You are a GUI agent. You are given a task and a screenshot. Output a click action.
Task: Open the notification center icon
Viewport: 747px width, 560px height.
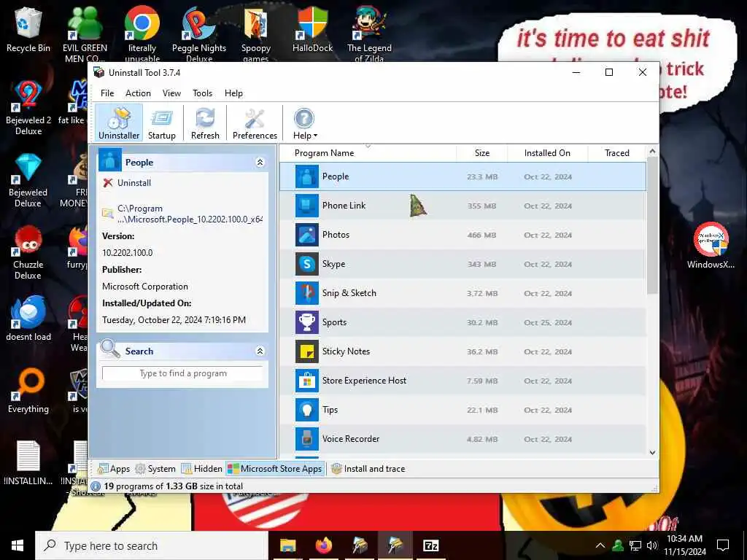tap(723, 545)
